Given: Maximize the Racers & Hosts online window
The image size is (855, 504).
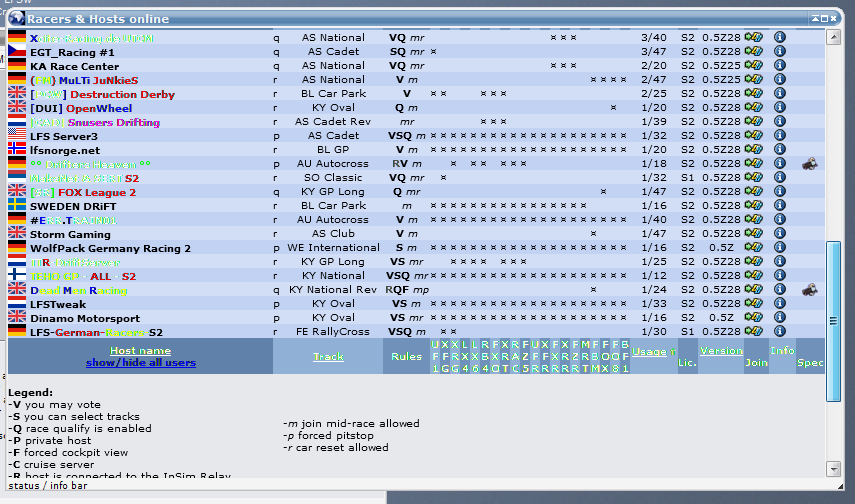Looking at the screenshot, I should pos(824,19).
